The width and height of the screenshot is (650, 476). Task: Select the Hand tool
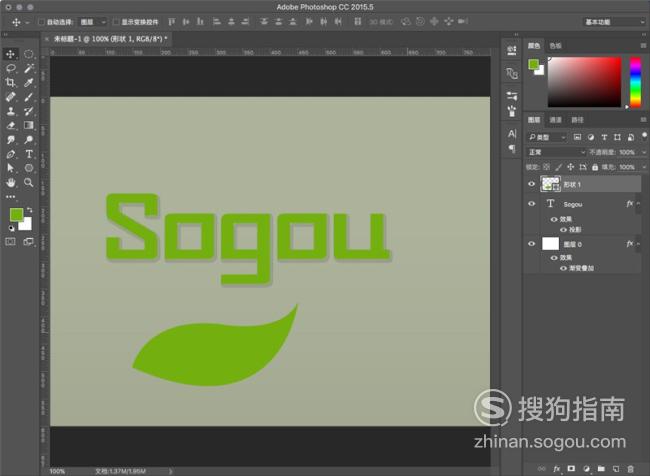pyautogui.click(x=10, y=182)
